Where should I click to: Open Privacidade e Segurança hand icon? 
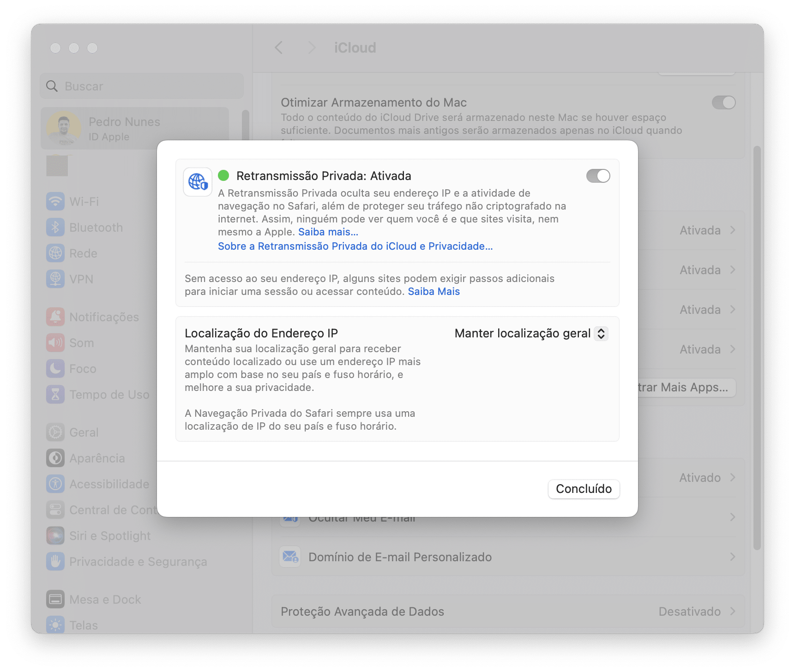55,561
